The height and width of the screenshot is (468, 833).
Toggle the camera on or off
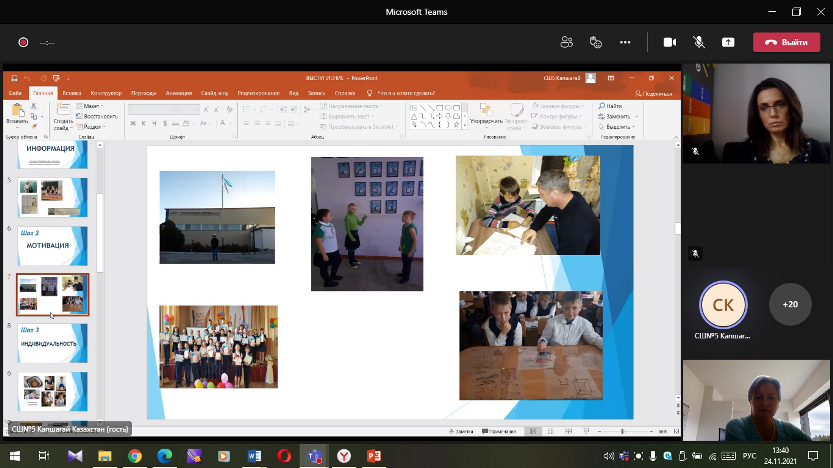point(670,42)
